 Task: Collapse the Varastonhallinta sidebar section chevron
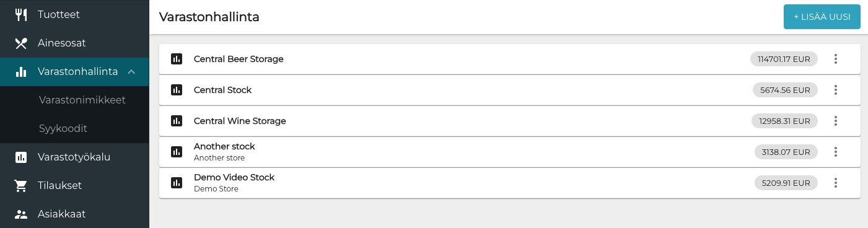131,72
